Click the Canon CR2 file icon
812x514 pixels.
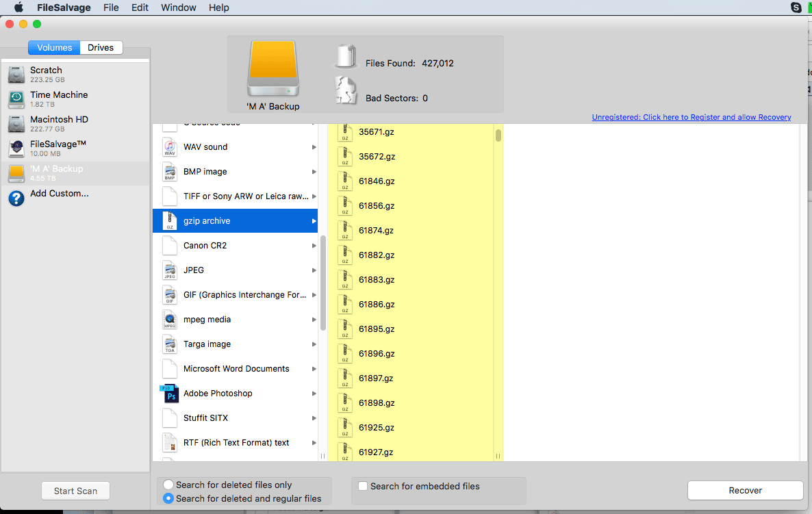[170, 245]
